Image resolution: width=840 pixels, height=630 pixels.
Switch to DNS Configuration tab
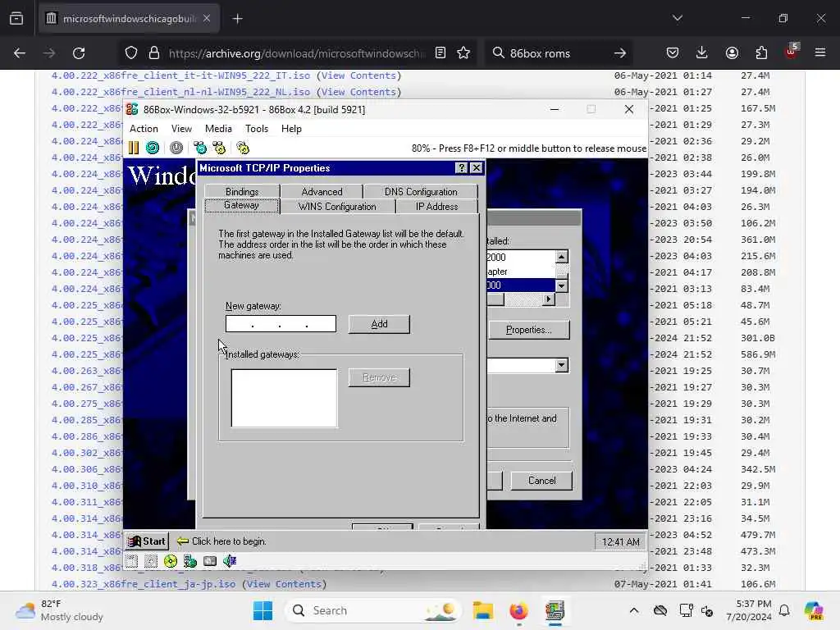(x=421, y=191)
